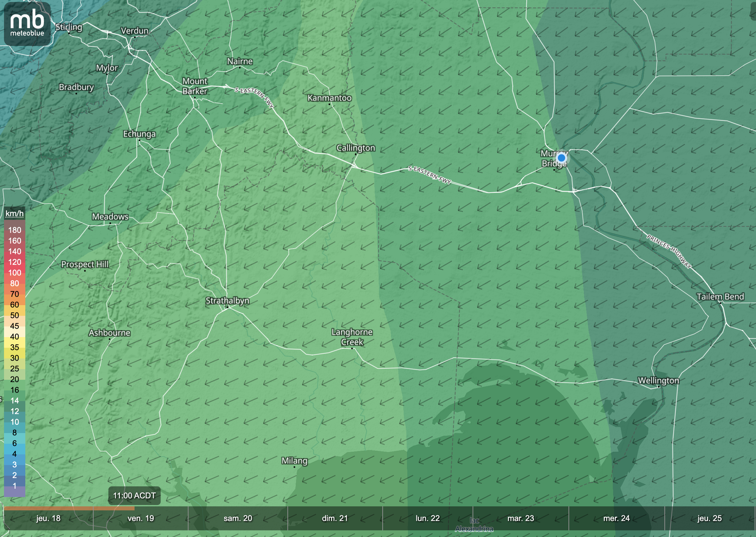Select jeu. 18 on the timeline
This screenshot has width=756, height=537.
tap(49, 518)
